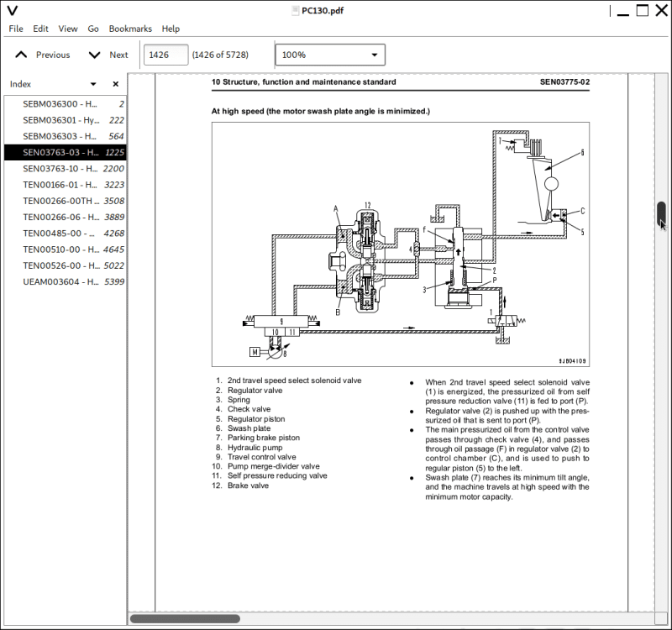The image size is (672, 630).
Task: Select the TEN00485-00 bookmark entry
Action: [60, 233]
